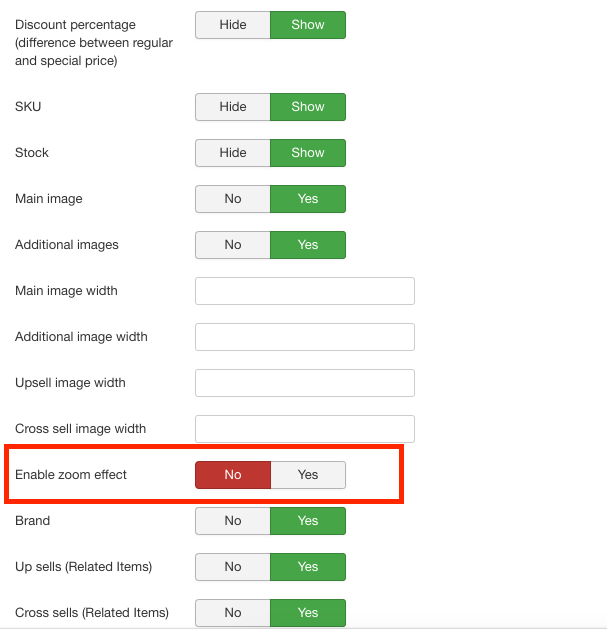Click Show for SKU
This screenshot has width=607, height=629.
click(308, 107)
